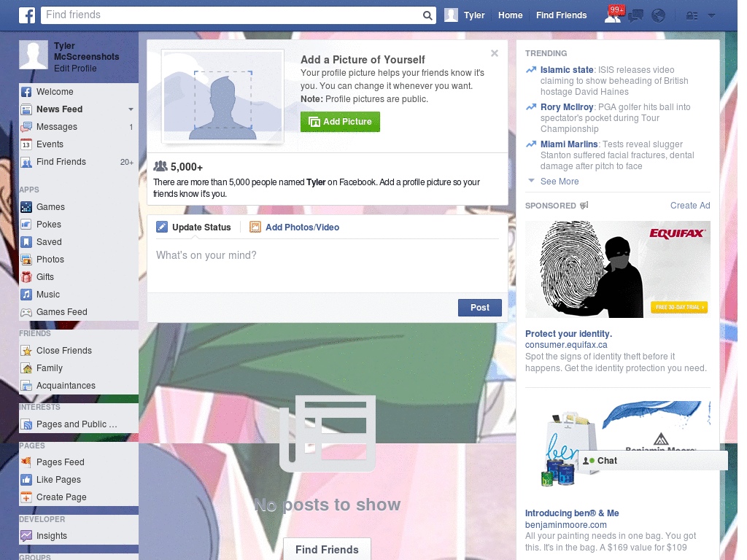Click Protect your identity headline

coord(568,334)
